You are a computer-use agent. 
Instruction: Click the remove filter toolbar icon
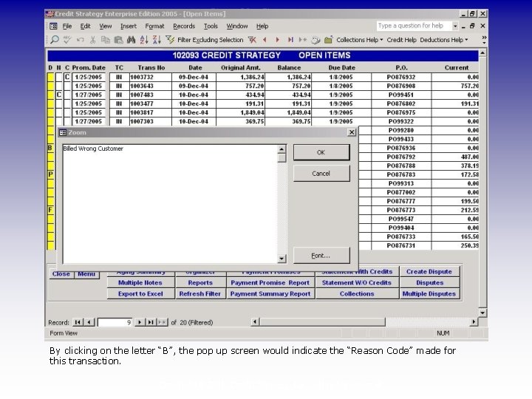pos(252,40)
